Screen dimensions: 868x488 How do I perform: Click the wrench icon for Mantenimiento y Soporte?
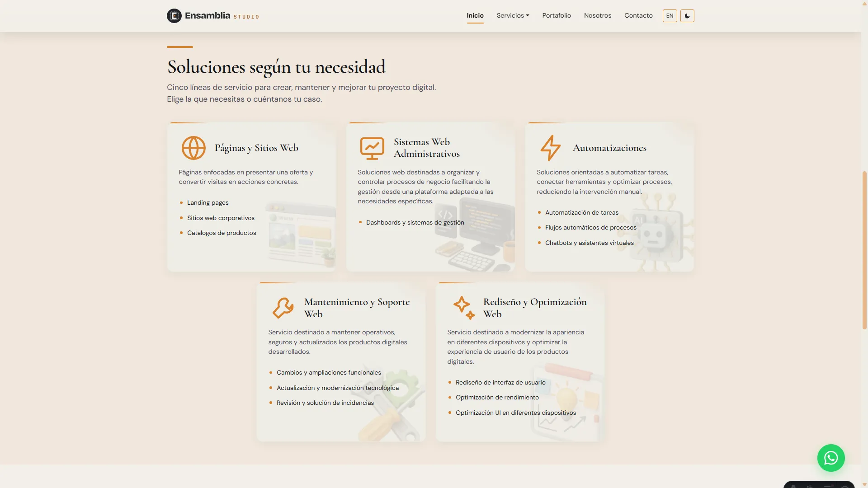pos(283,308)
